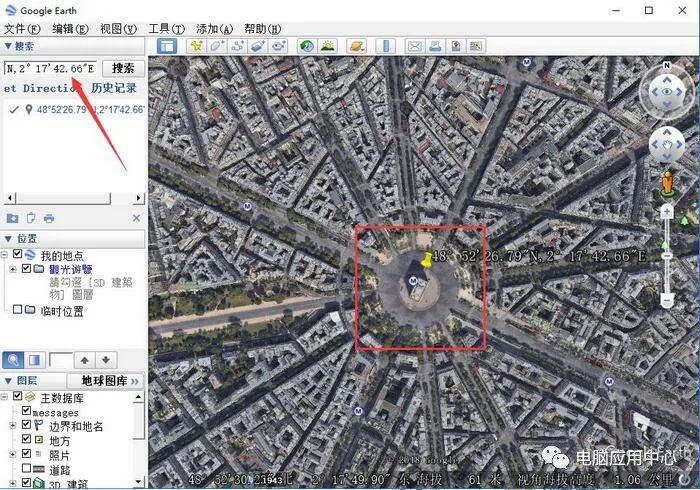This screenshot has width=700, height=490.
Task: Open the 编辑(E) menu
Action: (70, 29)
